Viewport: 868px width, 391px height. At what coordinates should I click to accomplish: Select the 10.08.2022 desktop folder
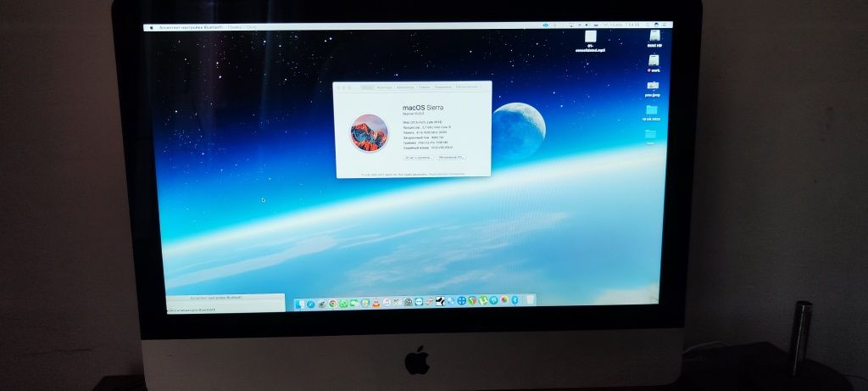point(652,113)
